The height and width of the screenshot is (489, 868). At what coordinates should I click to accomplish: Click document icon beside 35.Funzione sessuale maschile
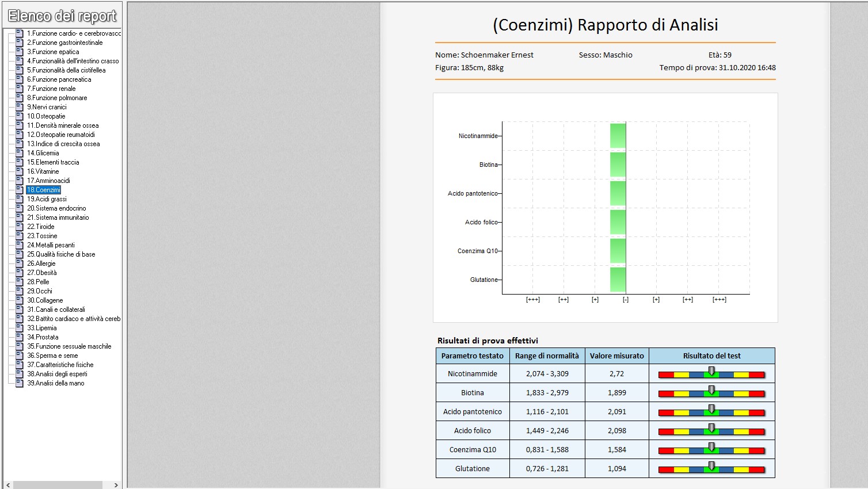coord(20,346)
